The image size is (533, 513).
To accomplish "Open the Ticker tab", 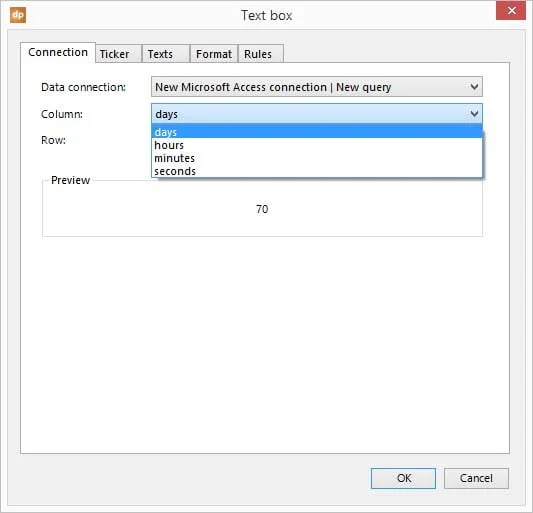I will point(118,54).
